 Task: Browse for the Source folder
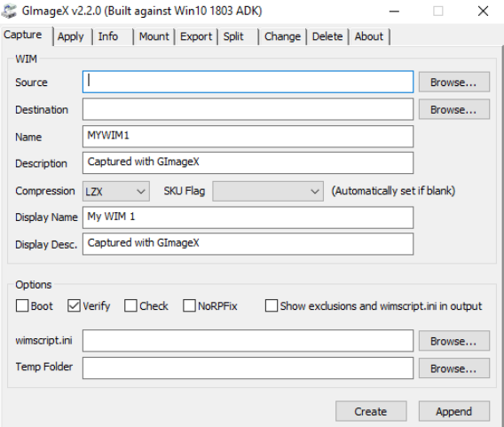(453, 82)
